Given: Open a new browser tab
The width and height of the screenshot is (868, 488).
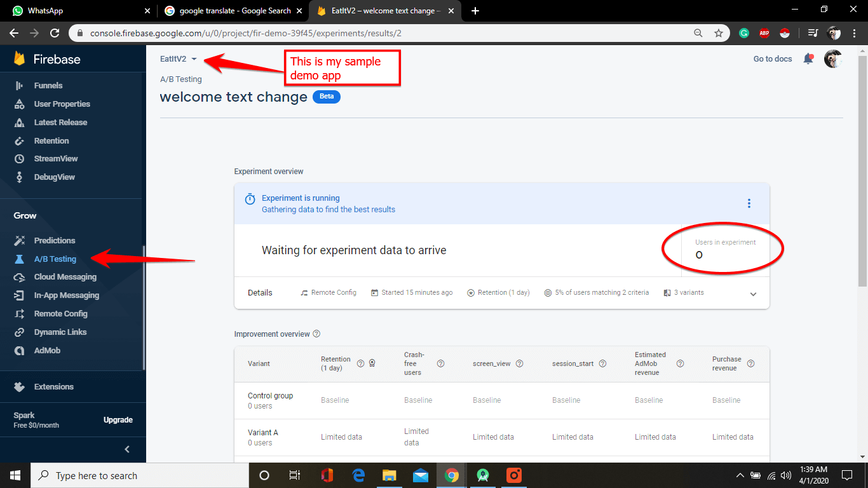Looking at the screenshot, I should tap(475, 11).
